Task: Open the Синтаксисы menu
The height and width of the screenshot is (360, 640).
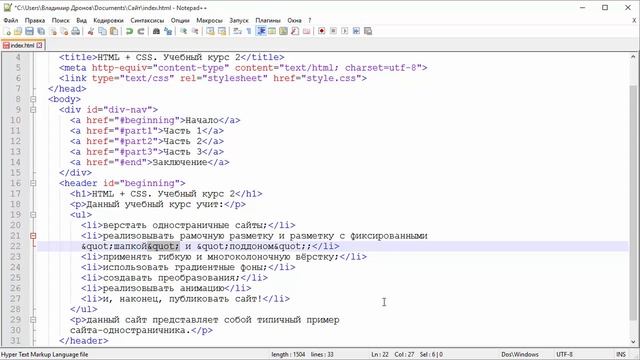Action: (147, 20)
